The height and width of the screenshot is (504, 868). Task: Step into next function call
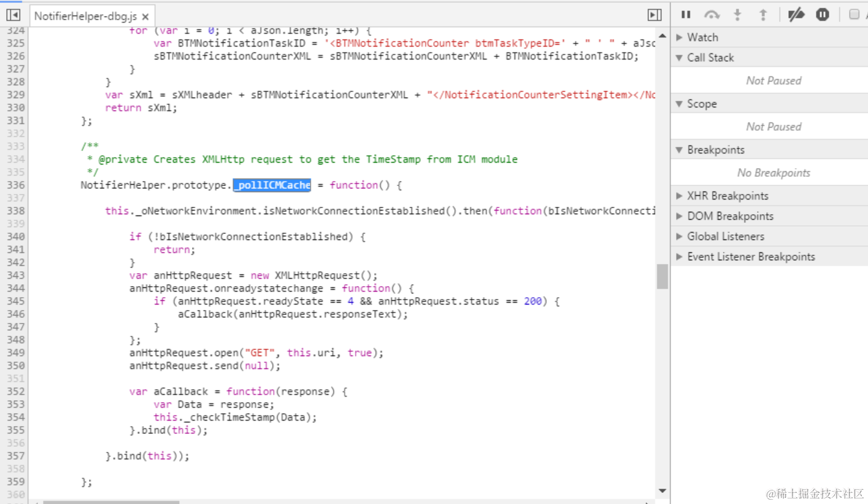pyautogui.click(x=737, y=15)
